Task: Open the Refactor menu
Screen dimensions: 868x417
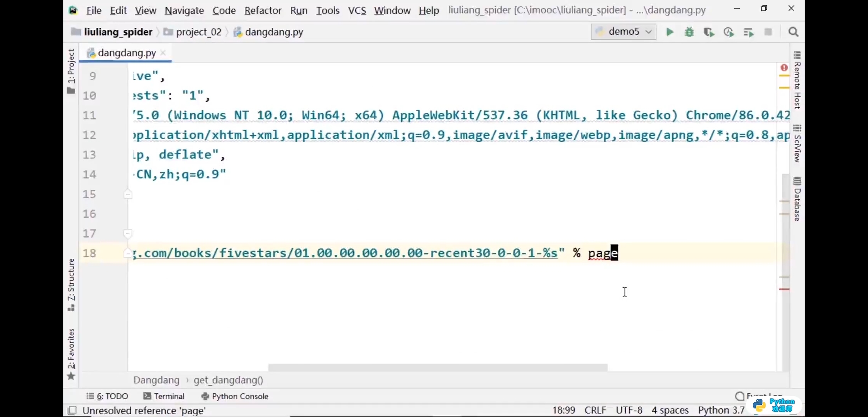Action: [263, 10]
